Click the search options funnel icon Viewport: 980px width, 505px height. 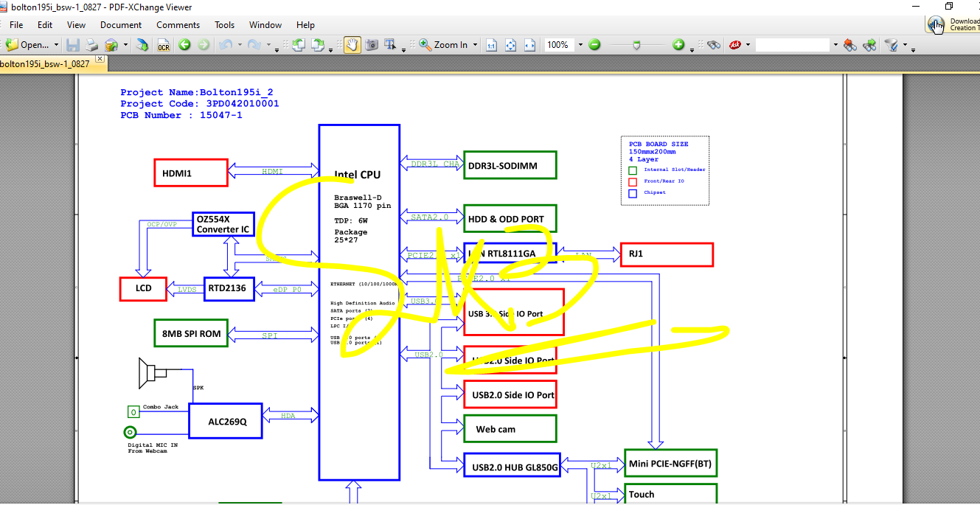tap(891, 45)
